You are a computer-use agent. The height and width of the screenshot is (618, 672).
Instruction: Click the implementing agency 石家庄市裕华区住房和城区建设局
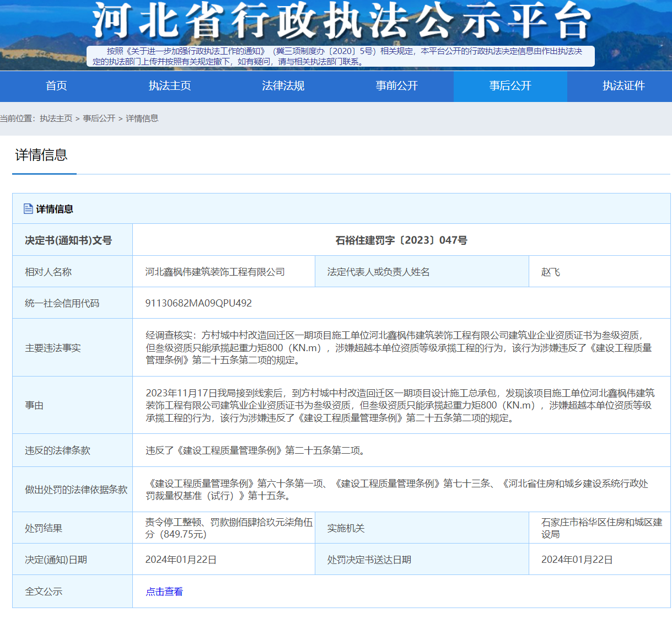601,528
